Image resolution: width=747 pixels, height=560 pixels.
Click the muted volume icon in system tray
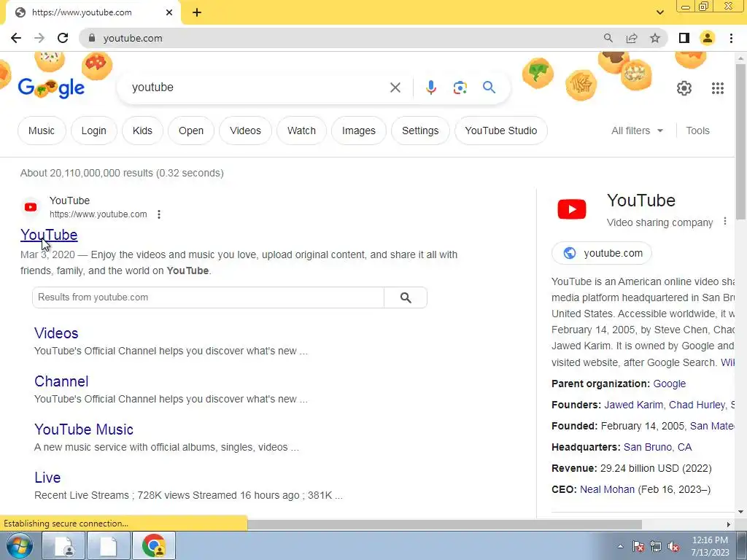[673, 547]
